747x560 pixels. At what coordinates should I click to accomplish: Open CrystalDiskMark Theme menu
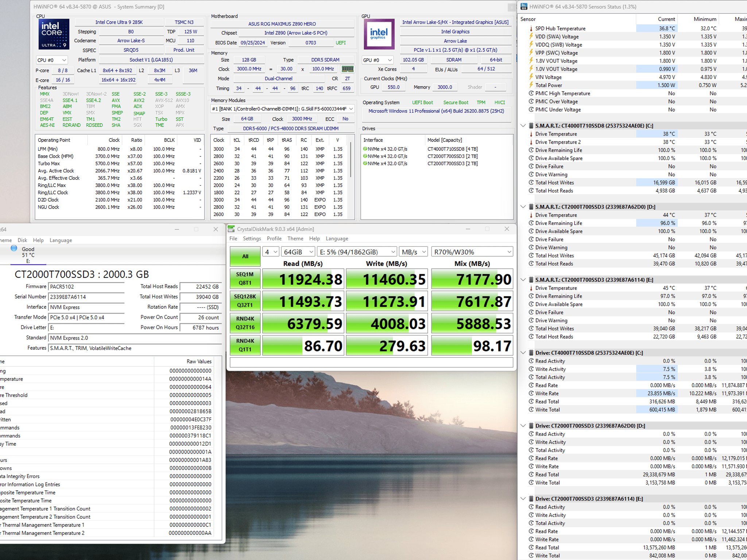pyautogui.click(x=295, y=238)
